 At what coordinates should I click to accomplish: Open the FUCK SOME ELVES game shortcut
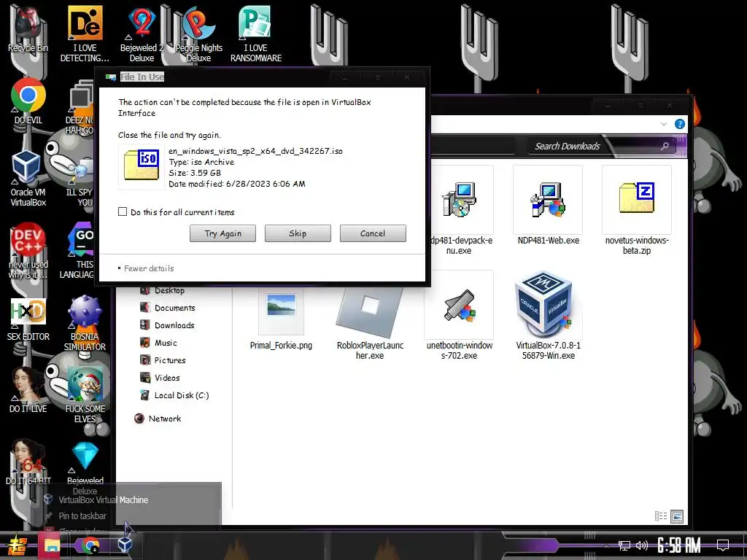(85, 394)
